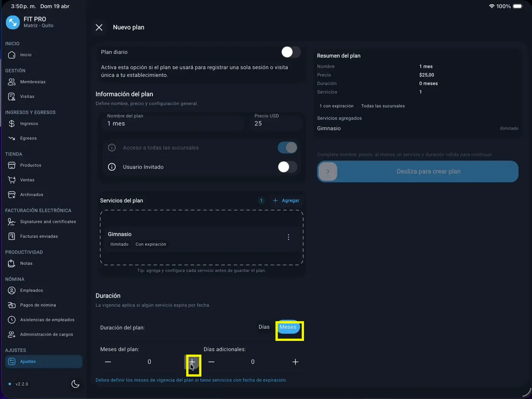Toggle Acceso a todas las sucursales

click(x=287, y=148)
